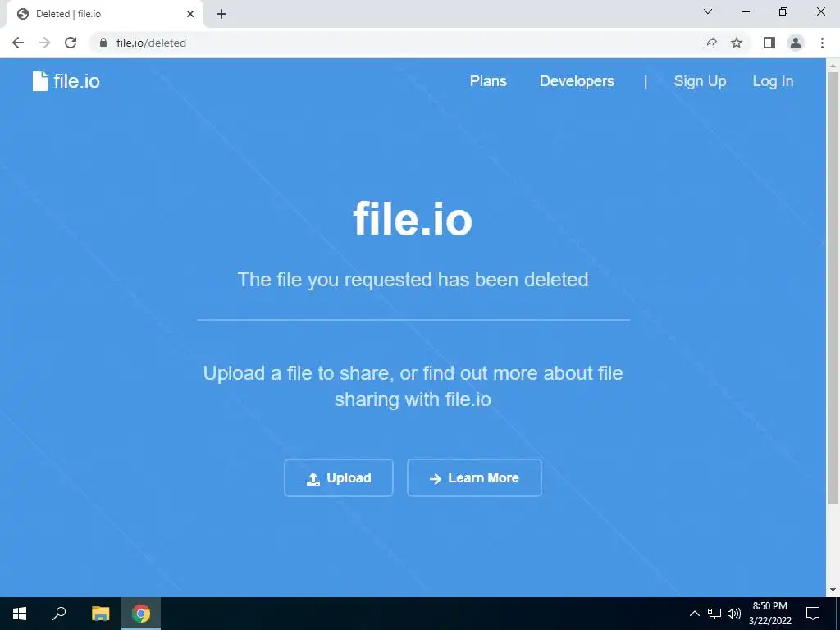The image size is (840, 630).
Task: Reload the page with the refresh icon
Action: (71, 43)
